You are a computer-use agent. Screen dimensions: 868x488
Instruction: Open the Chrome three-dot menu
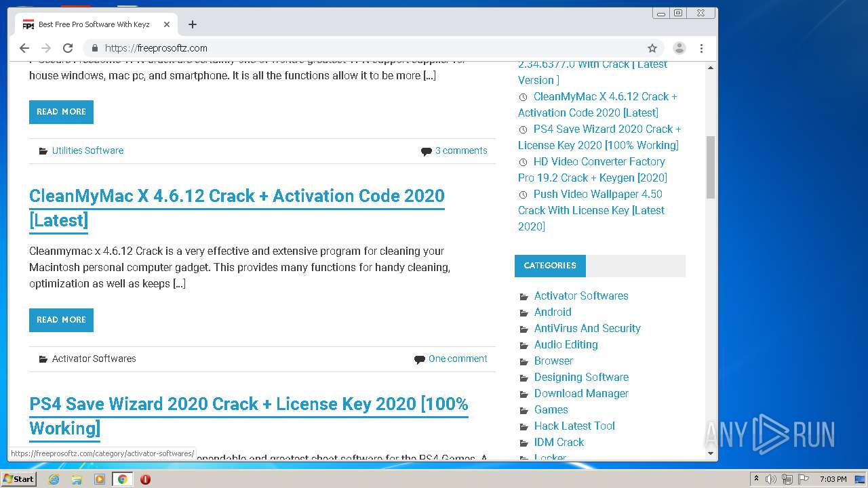tap(701, 48)
